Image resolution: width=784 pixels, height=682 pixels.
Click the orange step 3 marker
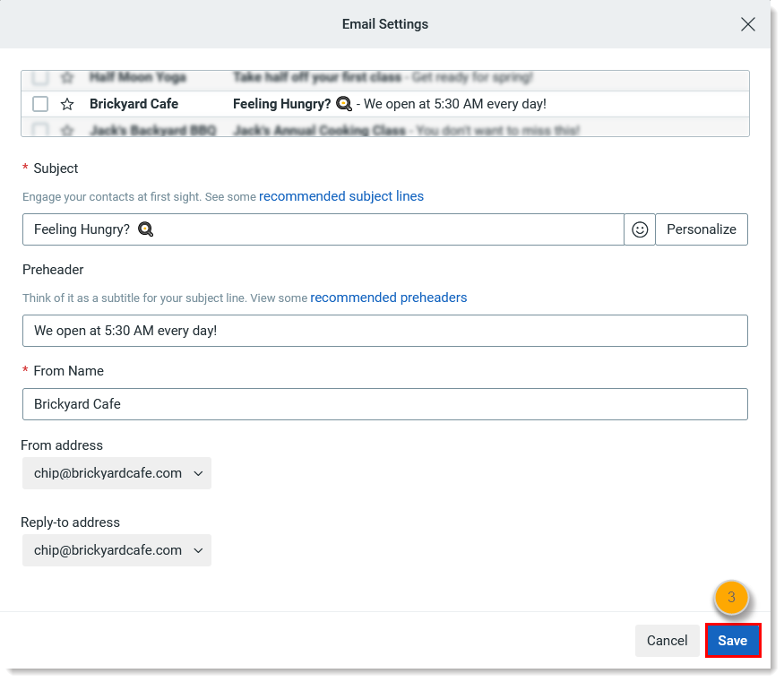pos(731,597)
